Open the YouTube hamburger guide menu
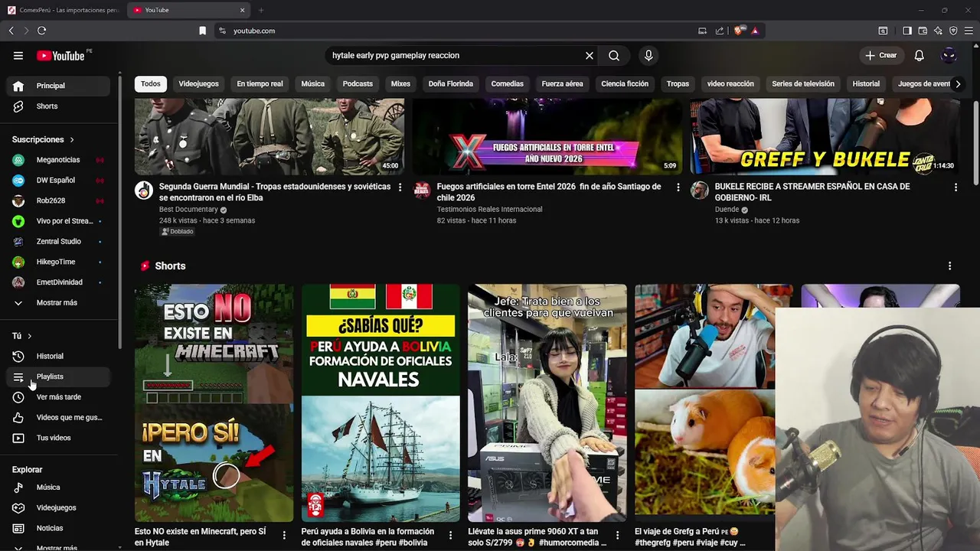This screenshot has height=551, width=980. [18, 55]
